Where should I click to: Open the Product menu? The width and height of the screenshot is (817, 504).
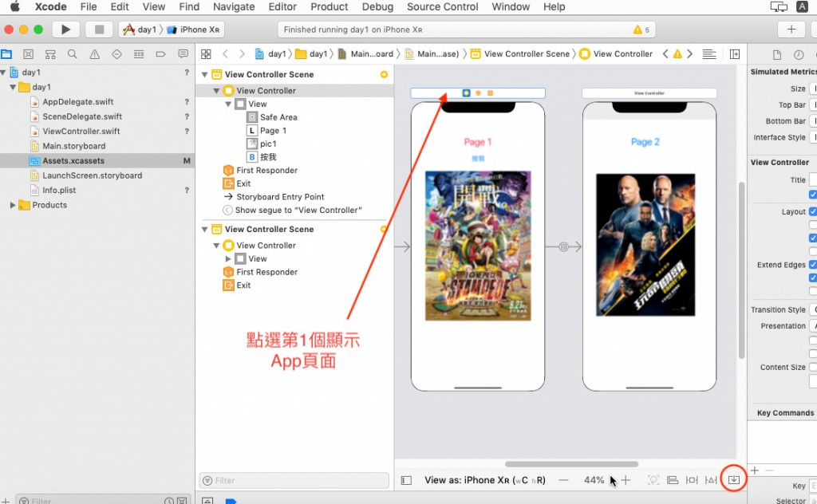pyautogui.click(x=330, y=6)
